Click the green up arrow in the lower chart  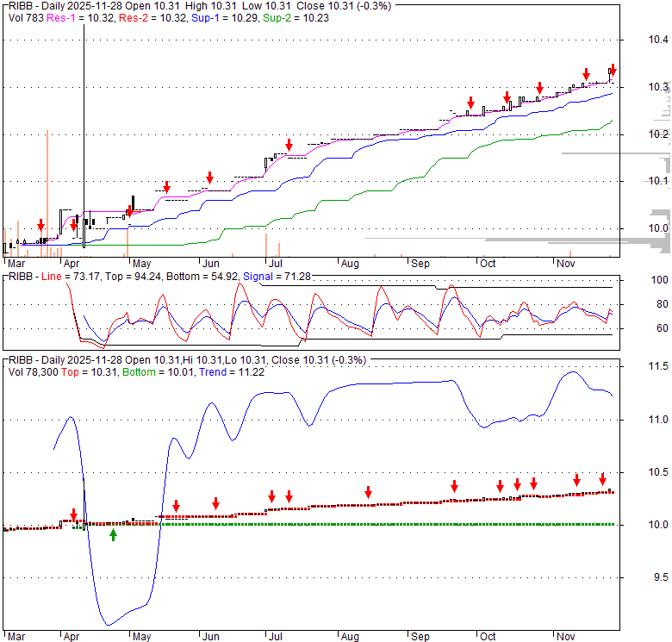click(x=113, y=535)
